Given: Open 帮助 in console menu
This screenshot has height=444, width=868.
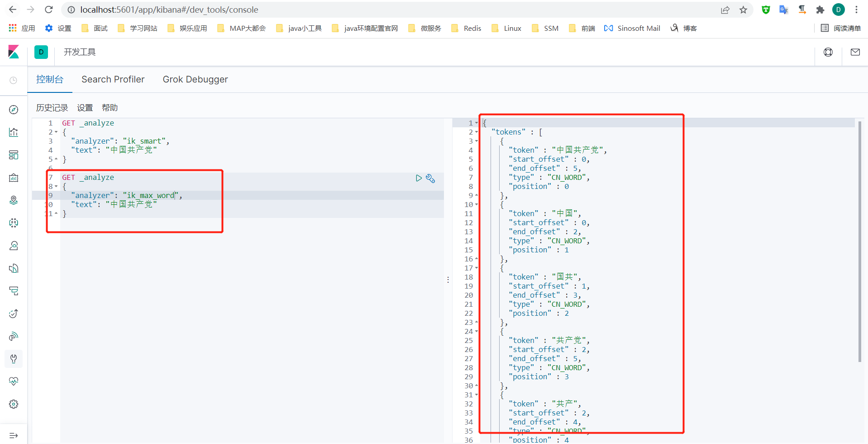Looking at the screenshot, I should coord(110,108).
